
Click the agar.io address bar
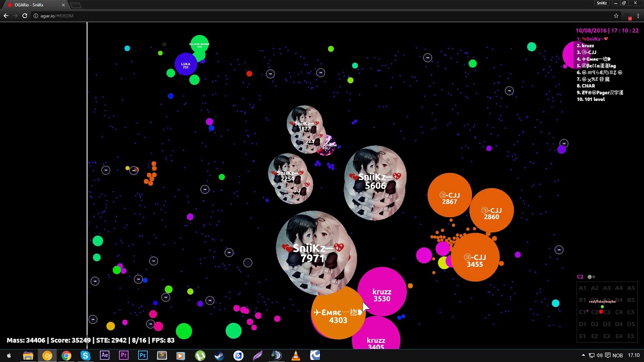point(322,16)
